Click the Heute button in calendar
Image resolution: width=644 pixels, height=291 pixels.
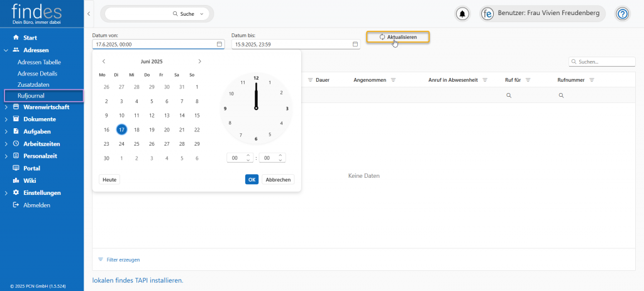pos(109,179)
